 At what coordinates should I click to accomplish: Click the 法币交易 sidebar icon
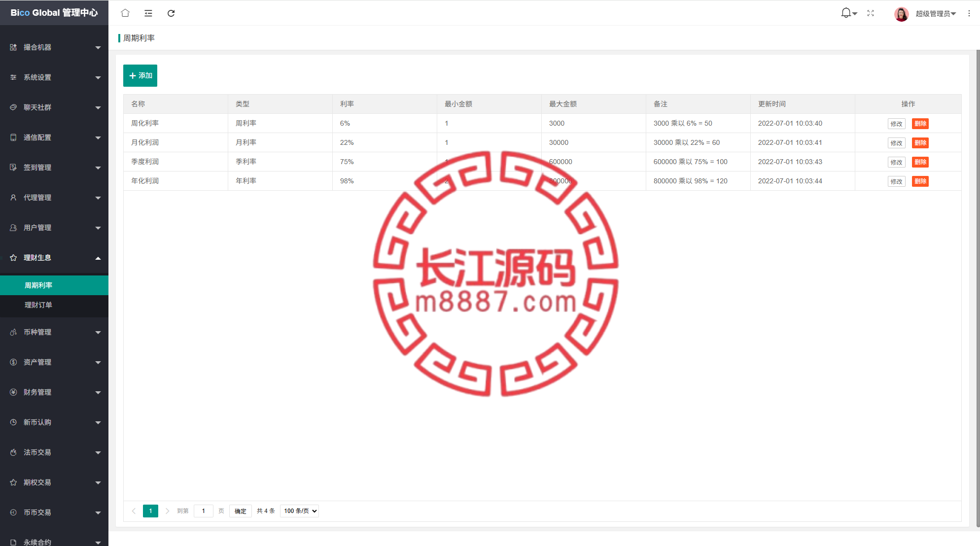coord(13,452)
